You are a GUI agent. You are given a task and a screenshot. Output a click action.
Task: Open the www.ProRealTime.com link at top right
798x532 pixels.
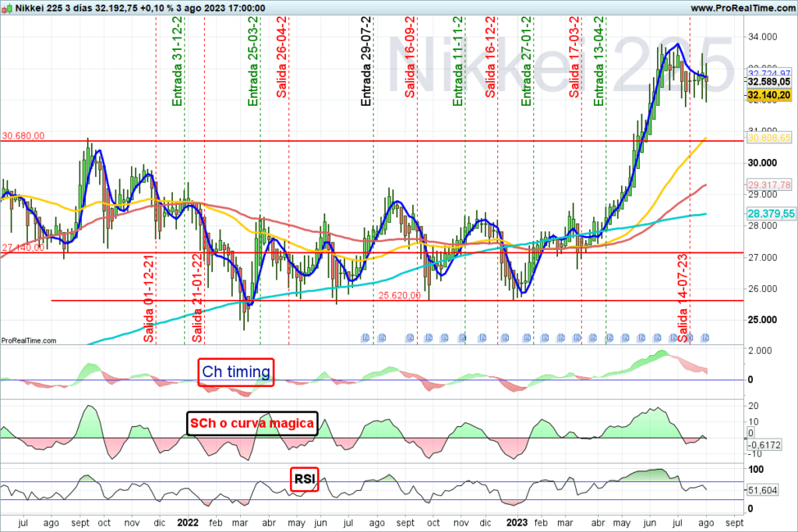pyautogui.click(x=743, y=8)
